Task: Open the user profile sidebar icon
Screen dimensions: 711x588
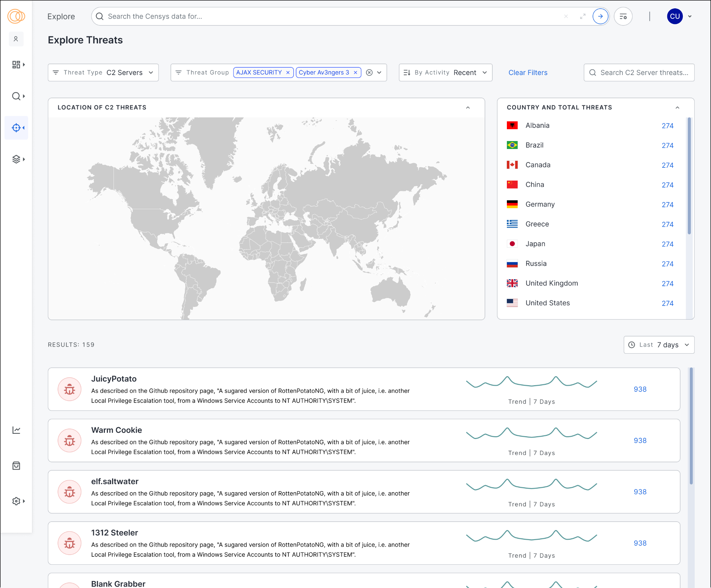Action: click(x=16, y=39)
